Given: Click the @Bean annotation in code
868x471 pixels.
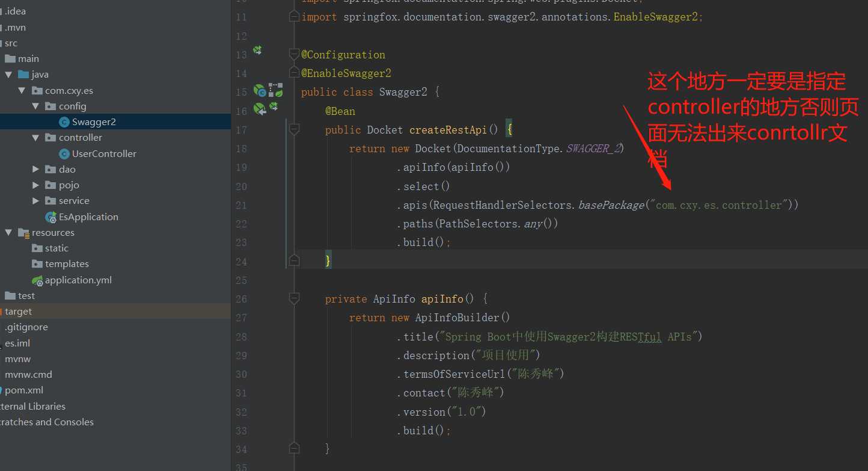Looking at the screenshot, I should 340,111.
